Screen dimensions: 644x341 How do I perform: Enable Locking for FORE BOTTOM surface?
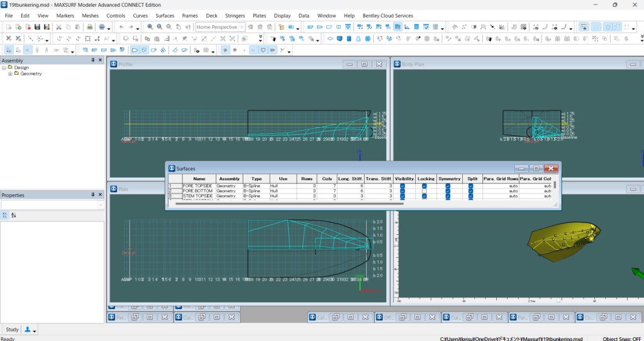[425, 191]
